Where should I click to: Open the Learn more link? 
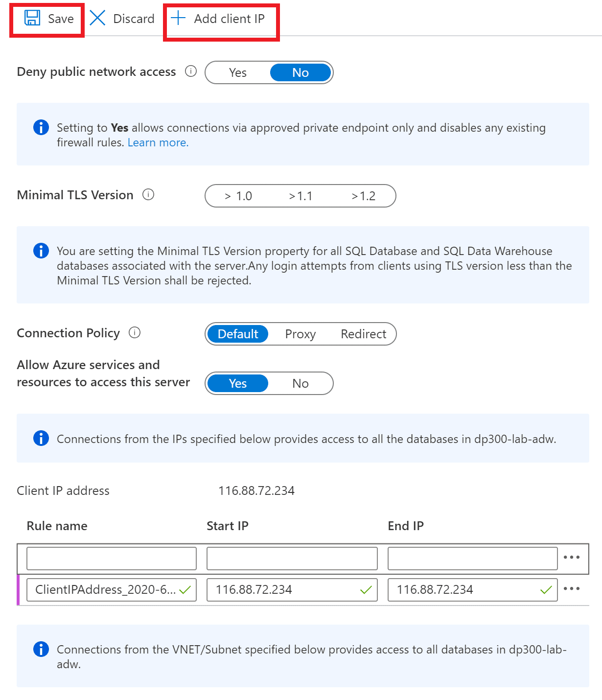coord(157,142)
